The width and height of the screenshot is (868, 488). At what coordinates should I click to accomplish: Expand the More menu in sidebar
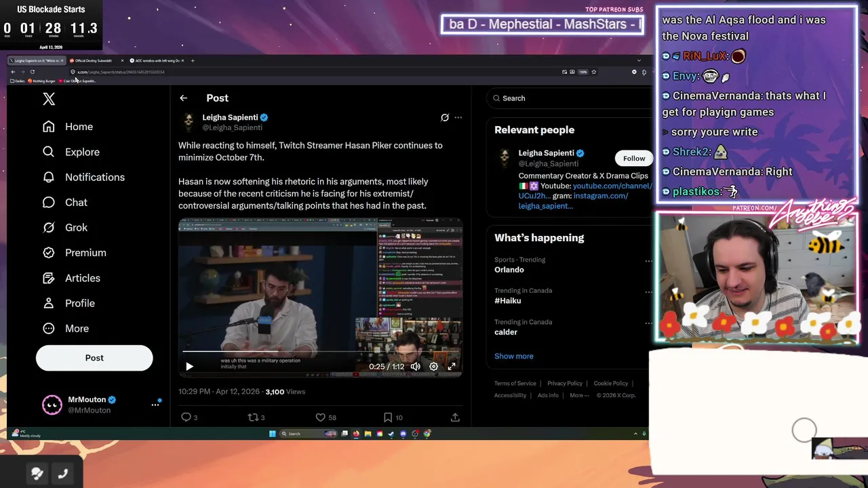(66, 328)
